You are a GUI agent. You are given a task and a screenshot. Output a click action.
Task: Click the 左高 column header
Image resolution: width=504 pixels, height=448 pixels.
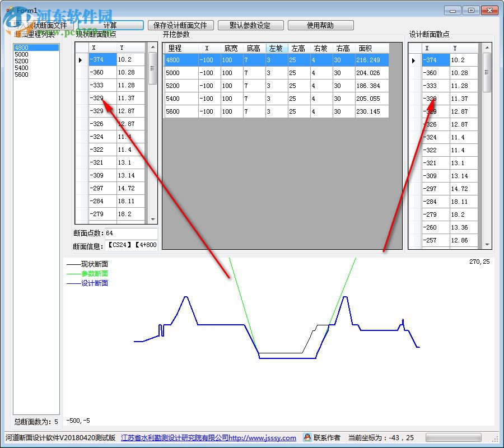click(299, 48)
